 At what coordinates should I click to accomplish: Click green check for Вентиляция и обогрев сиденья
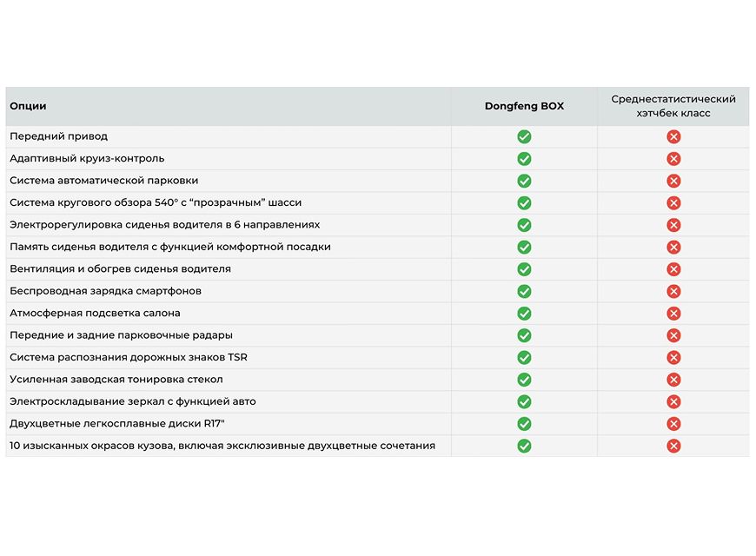point(524,269)
